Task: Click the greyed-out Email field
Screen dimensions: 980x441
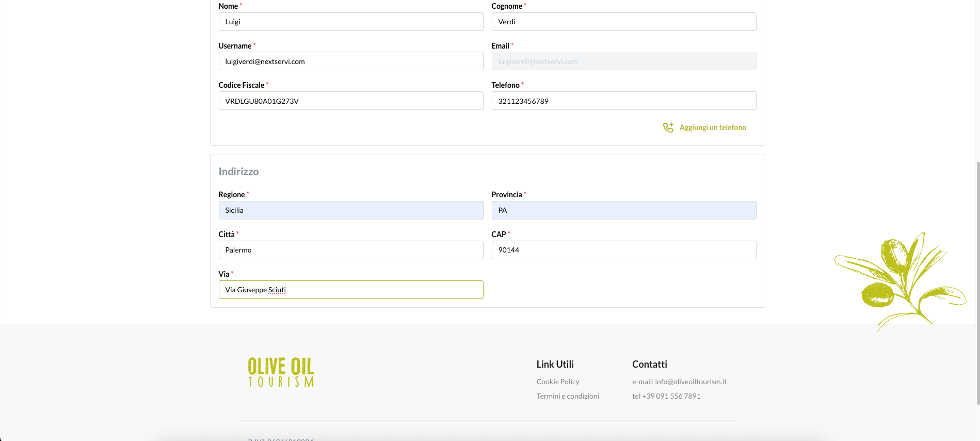Action: tap(623, 61)
